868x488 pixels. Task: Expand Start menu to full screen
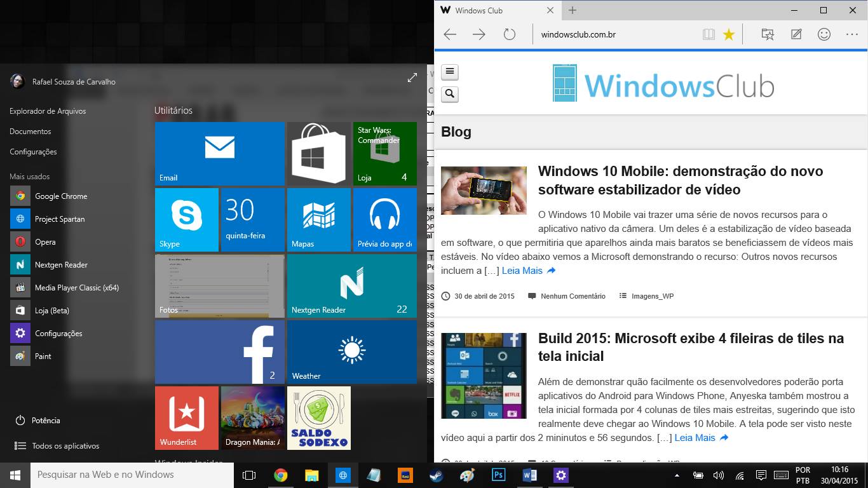point(412,78)
